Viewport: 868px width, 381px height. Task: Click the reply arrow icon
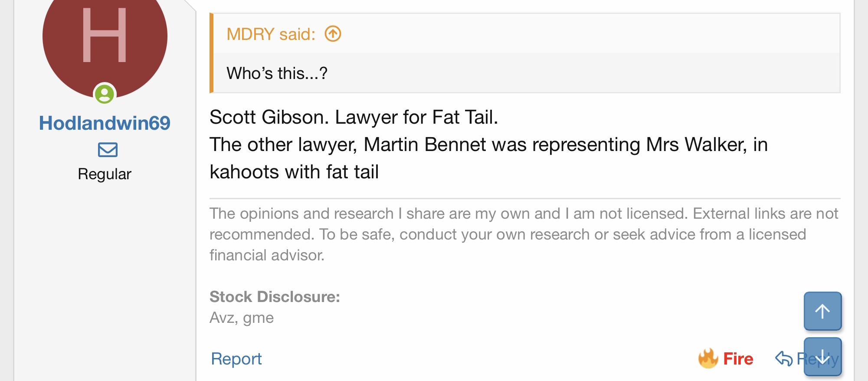point(784,359)
